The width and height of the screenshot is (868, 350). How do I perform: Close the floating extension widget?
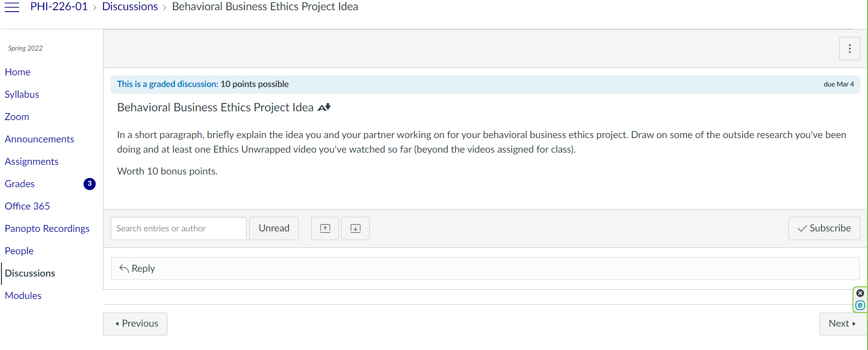[x=860, y=293]
